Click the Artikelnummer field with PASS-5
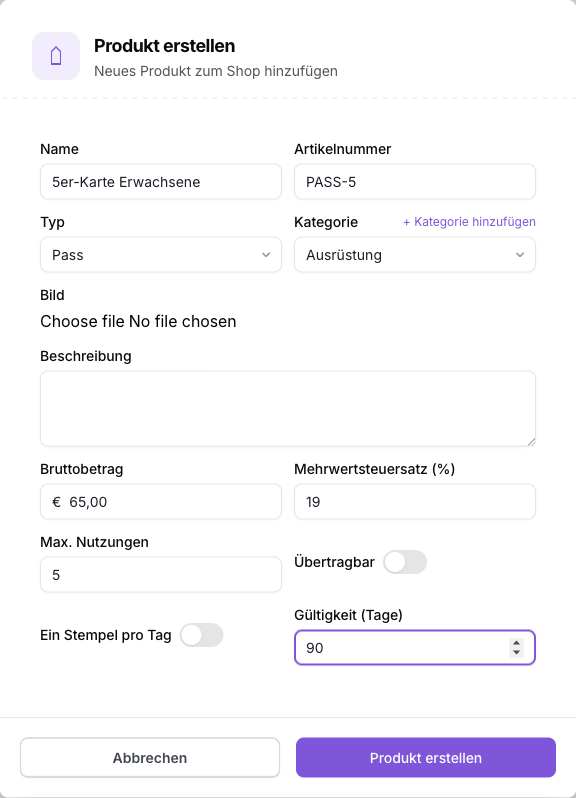This screenshot has width=576, height=798. point(415,182)
